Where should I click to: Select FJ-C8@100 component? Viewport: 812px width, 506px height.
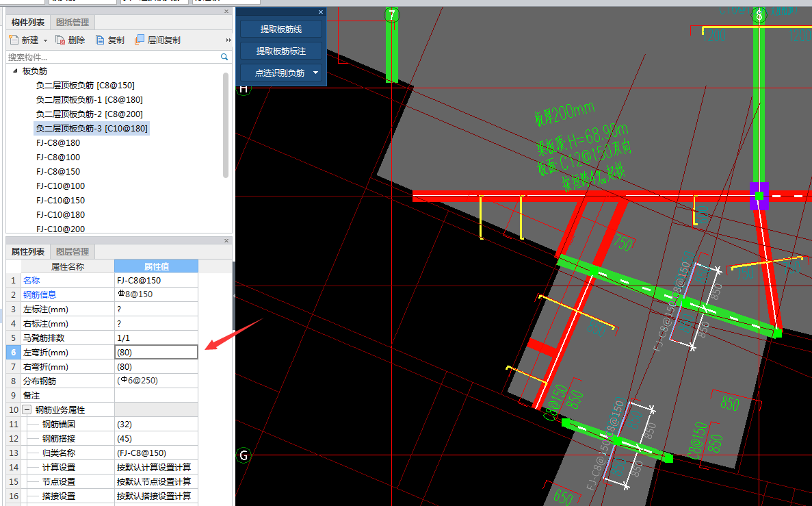[58, 157]
